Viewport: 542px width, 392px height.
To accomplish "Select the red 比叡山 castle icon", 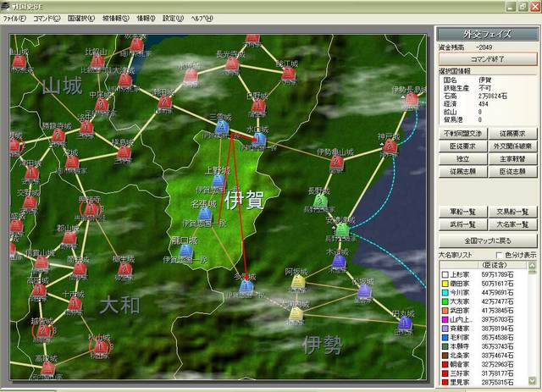I will (97, 62).
